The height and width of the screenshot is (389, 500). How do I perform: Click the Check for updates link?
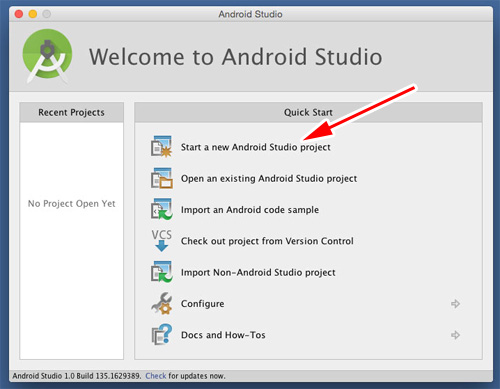pyautogui.click(x=156, y=376)
